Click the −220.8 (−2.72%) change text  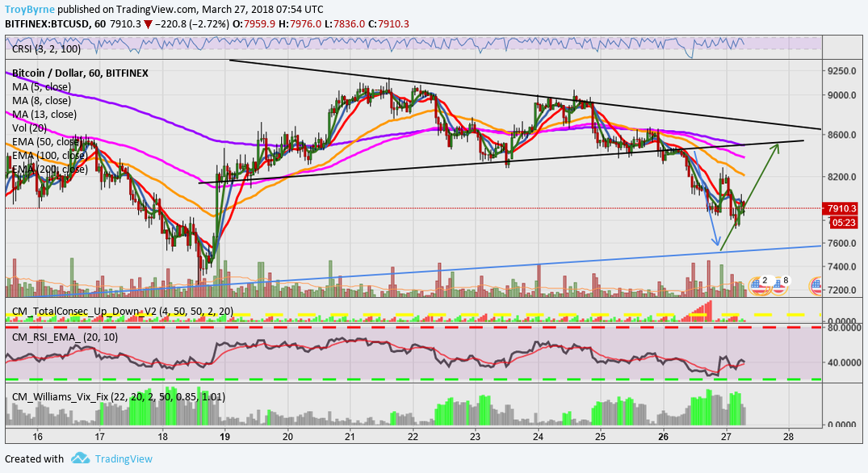pyautogui.click(x=191, y=24)
